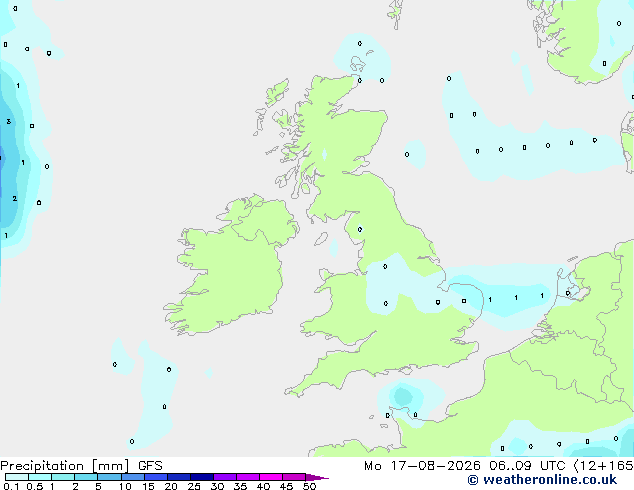Select the 'Mo 17-08-2026' date text
Viewport: 634px width, 490px height.
[x=422, y=466]
